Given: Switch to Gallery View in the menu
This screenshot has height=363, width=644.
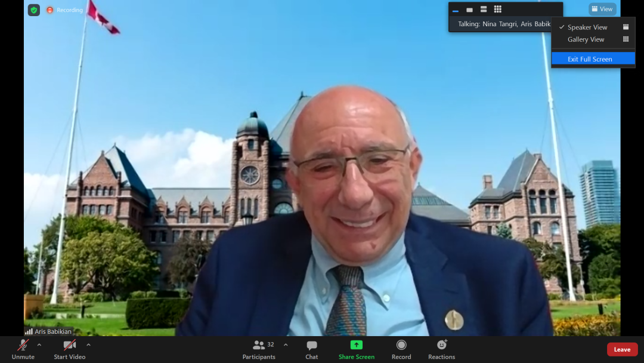Looking at the screenshot, I should pyautogui.click(x=586, y=39).
